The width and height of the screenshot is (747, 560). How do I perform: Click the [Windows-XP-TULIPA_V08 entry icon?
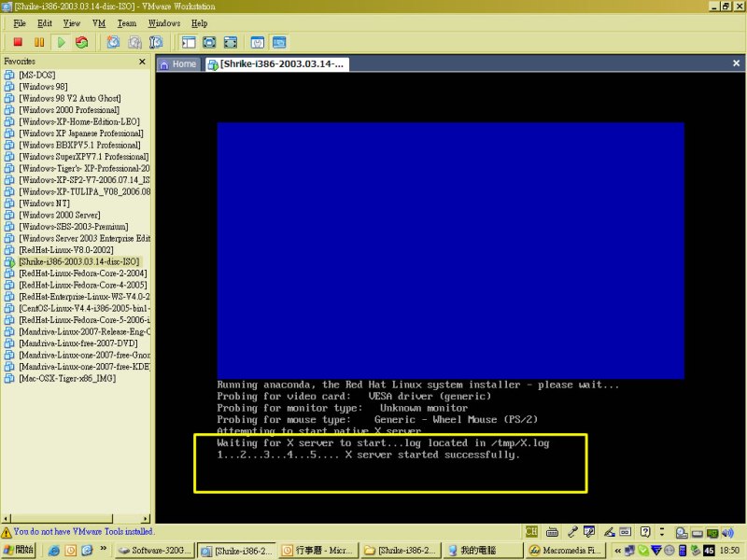pos(9,191)
